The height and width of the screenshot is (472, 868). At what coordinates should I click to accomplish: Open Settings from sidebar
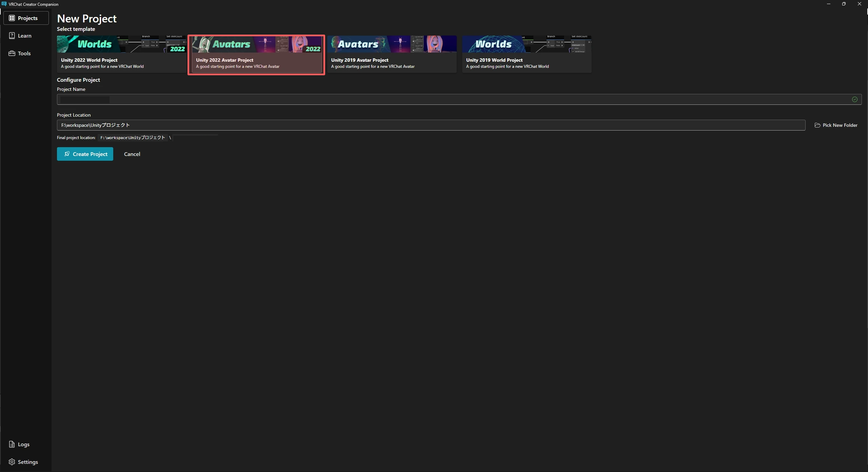[x=28, y=462]
